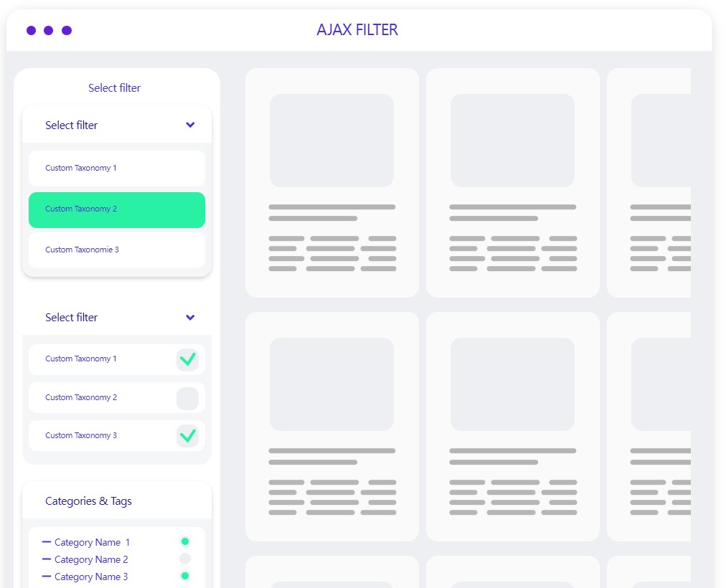The height and width of the screenshot is (588, 726).
Task: Open the second post card image in top row
Action: pos(512,141)
